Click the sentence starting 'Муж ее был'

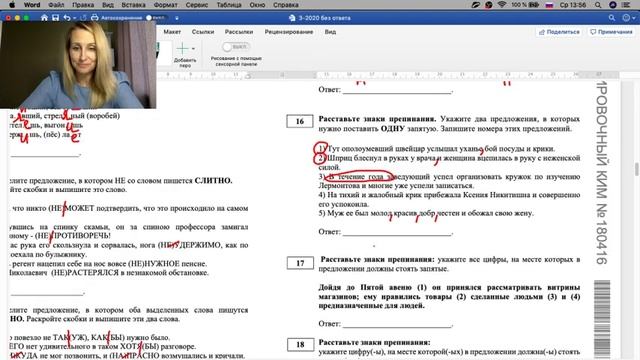pos(426,213)
